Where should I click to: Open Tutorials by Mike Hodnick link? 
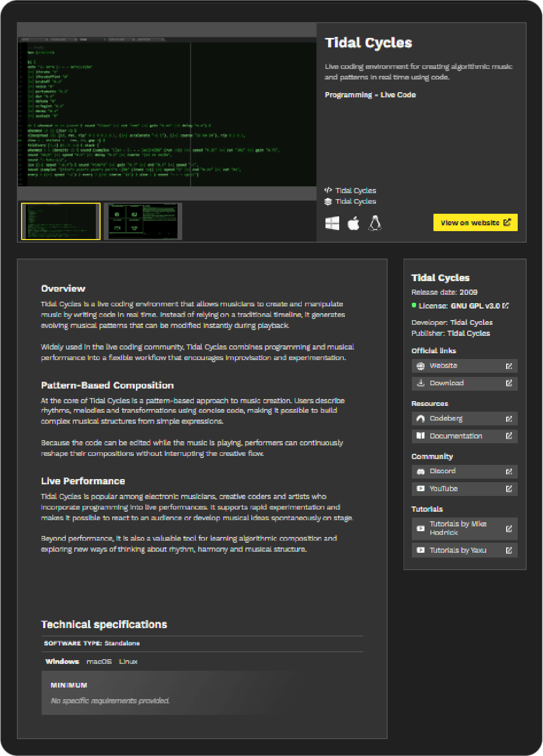click(465, 529)
